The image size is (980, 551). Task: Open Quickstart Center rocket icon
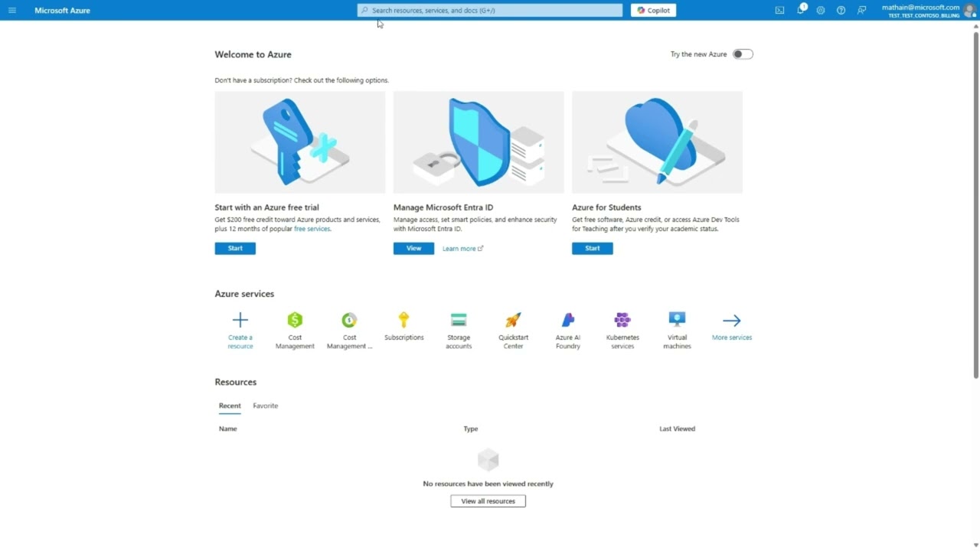513,320
